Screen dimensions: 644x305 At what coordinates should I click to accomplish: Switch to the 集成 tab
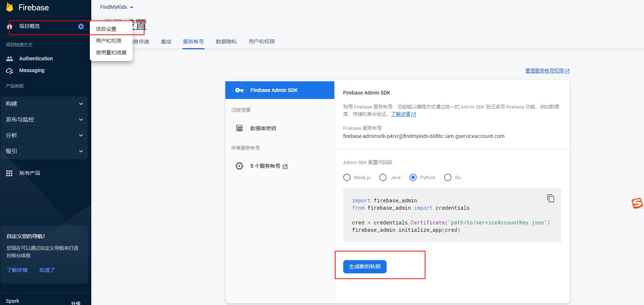pyautogui.click(x=166, y=42)
